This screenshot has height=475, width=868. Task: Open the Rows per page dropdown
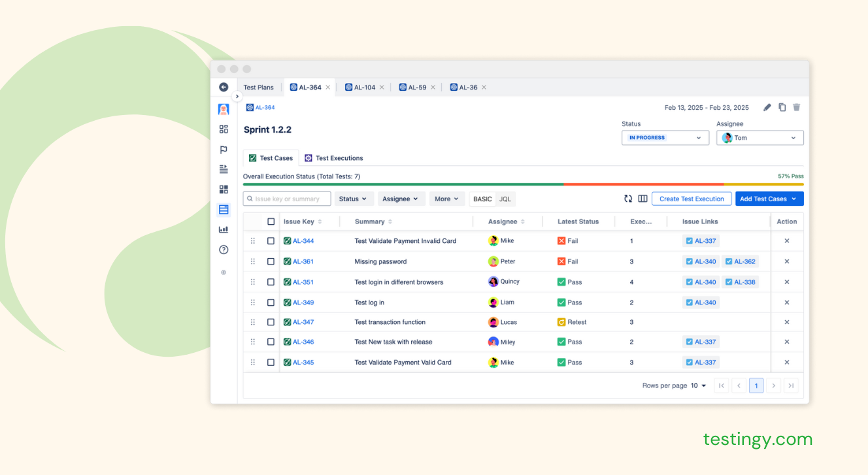[699, 385]
